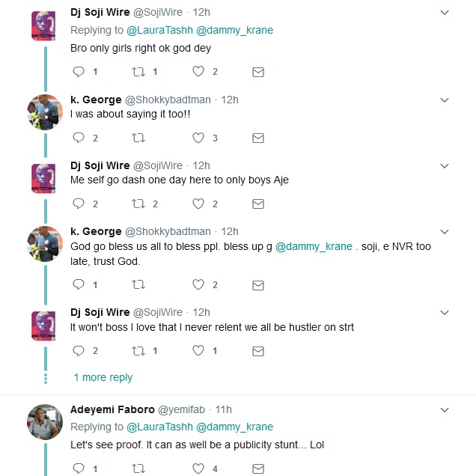This screenshot has height=476, width=476.
Task: Open more options for first Dj Soji Wire tweet
Action: click(x=444, y=13)
